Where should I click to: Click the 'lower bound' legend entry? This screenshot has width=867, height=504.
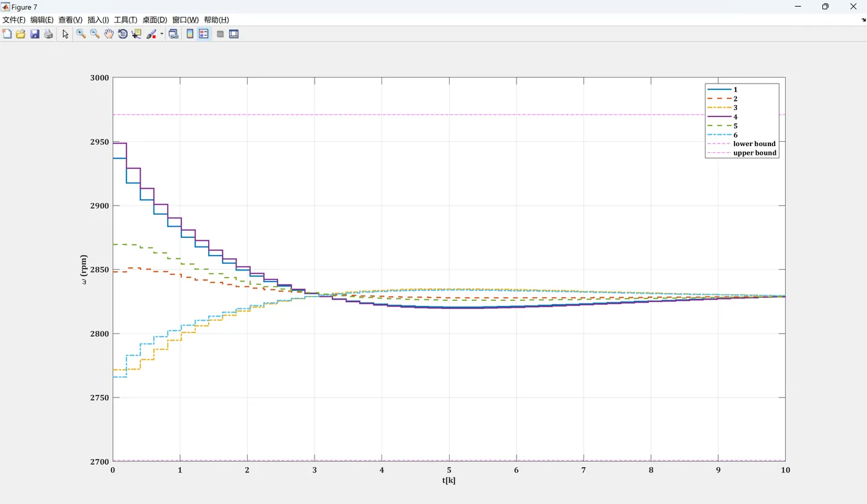[741, 144]
